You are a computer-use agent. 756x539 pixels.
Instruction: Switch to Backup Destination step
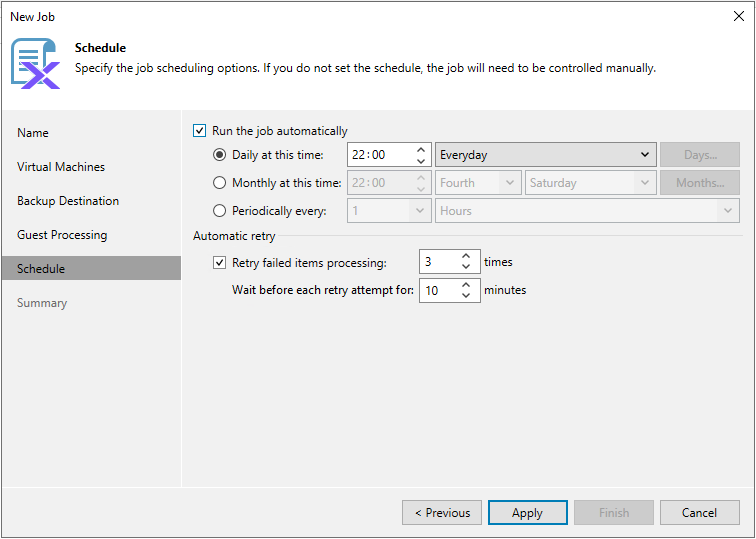pos(68,201)
